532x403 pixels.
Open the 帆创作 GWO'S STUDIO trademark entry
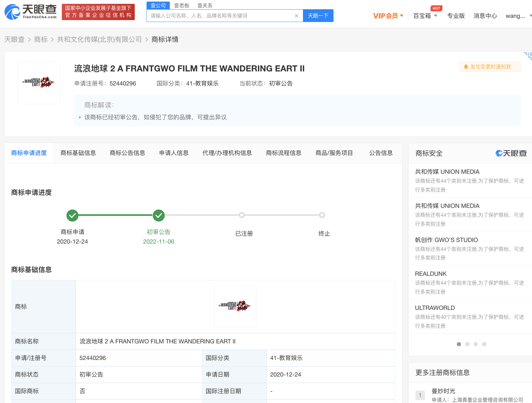[x=446, y=240]
